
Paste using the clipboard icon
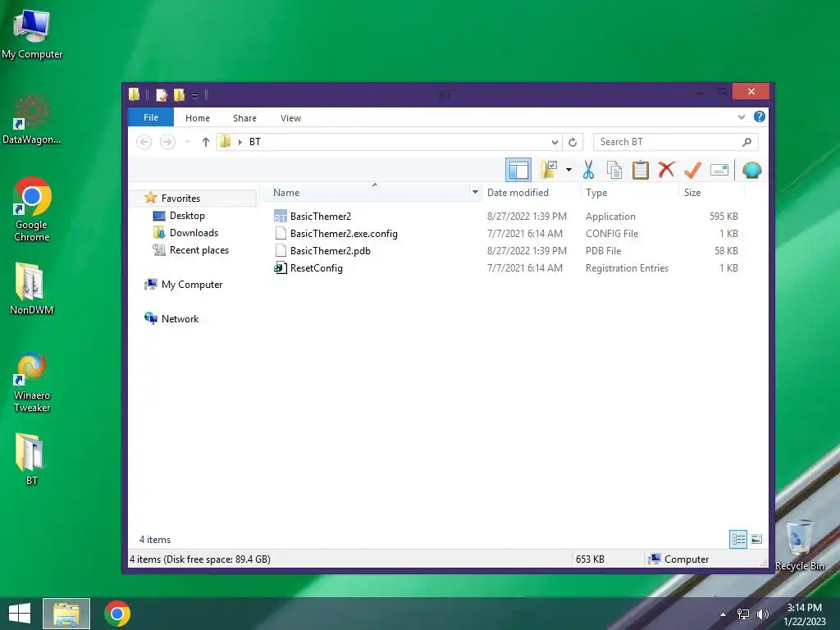coord(640,170)
